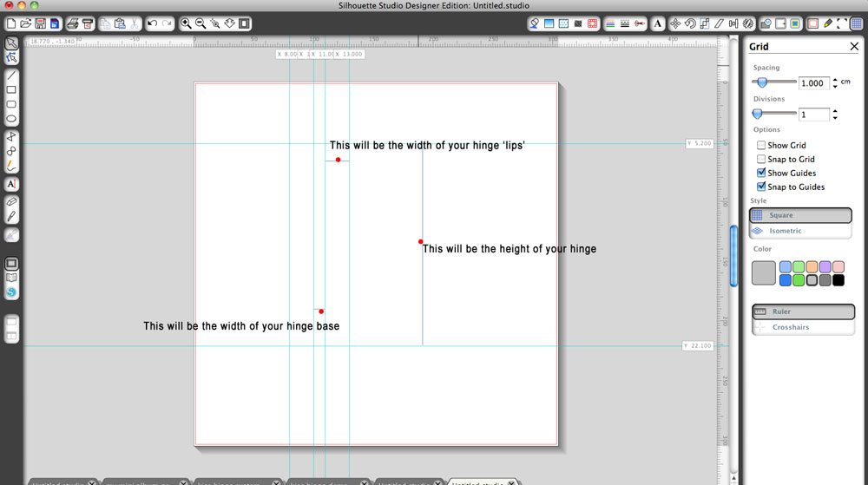Activate the Text tool in left toolbar

pyautogui.click(x=12, y=184)
